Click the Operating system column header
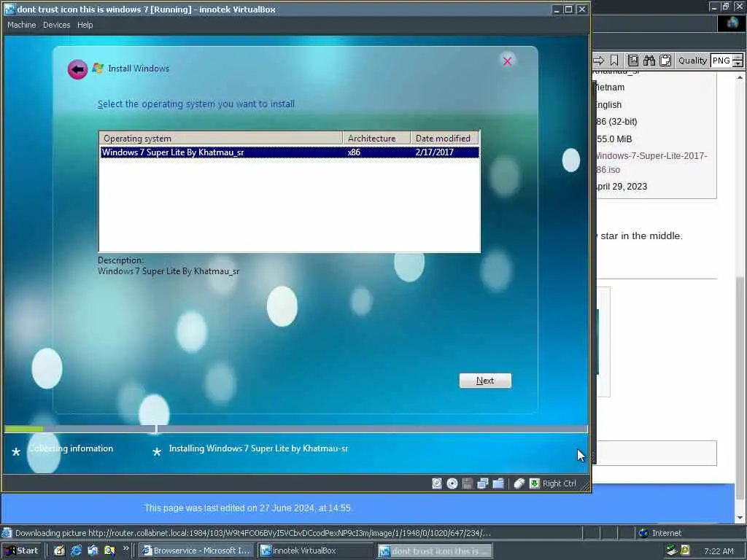This screenshot has height=560, width=747. 221,138
